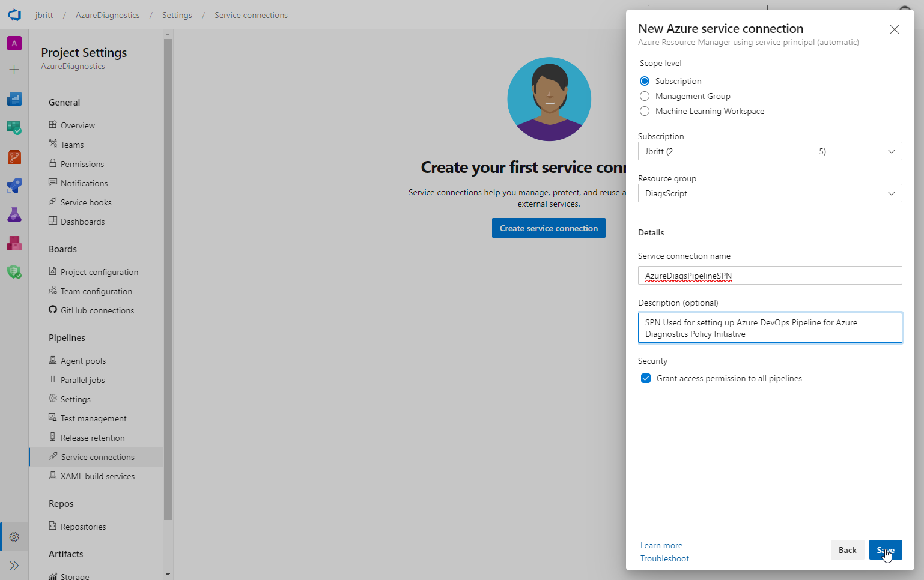Select the Management Group scope level

[x=645, y=96]
